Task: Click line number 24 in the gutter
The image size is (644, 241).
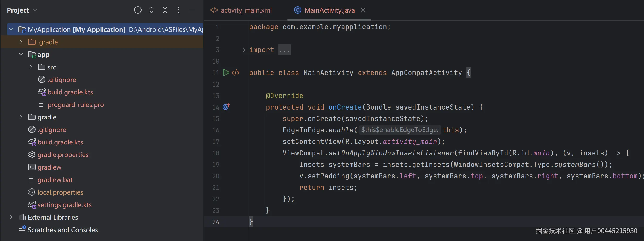Action: point(216,222)
